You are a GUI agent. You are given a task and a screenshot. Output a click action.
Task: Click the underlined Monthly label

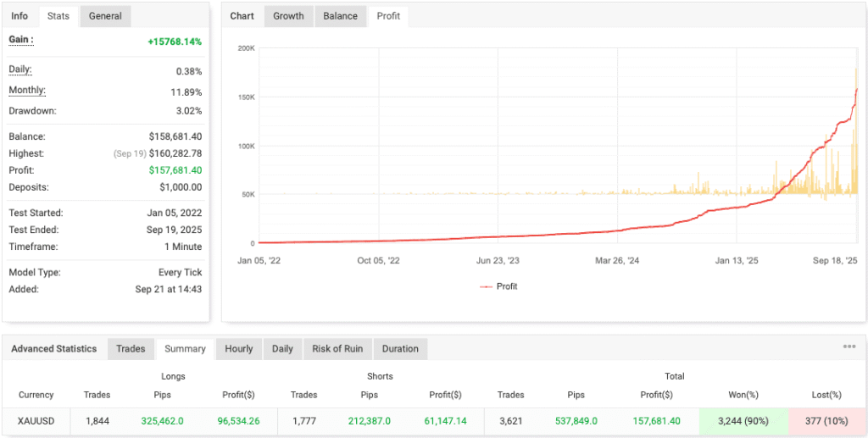(27, 91)
